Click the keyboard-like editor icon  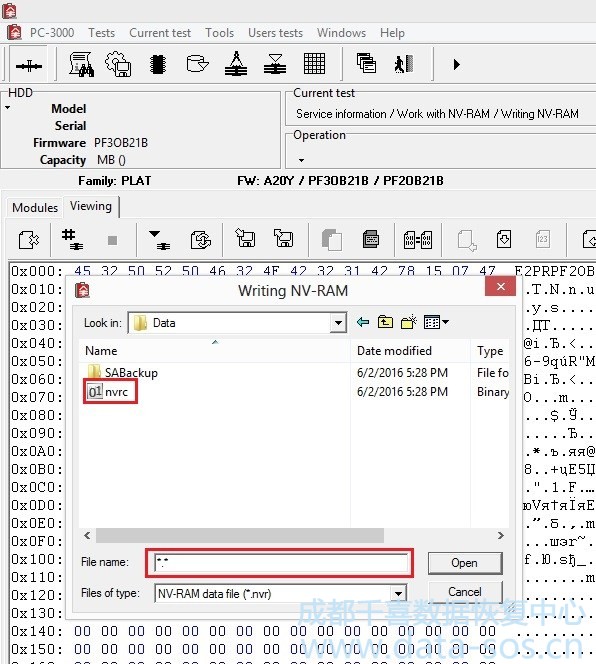(371, 239)
